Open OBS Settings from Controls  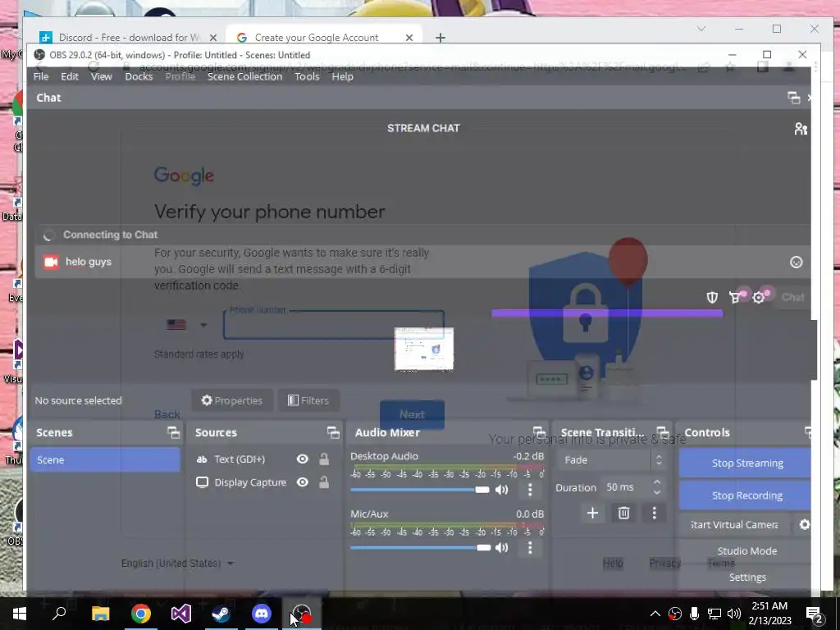tap(746, 577)
